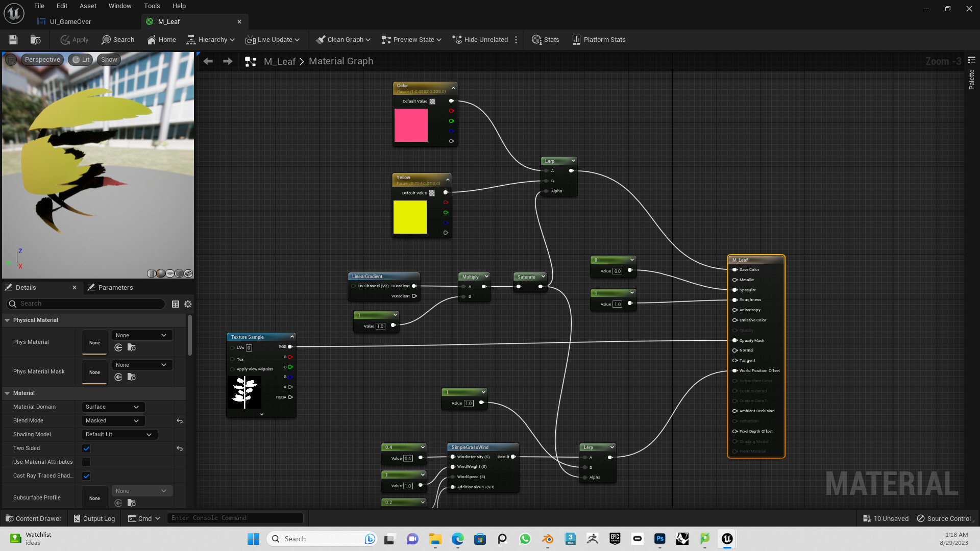The width and height of the screenshot is (980, 551).
Task: Enable Use Material Attributes checkbox
Action: 86,462
